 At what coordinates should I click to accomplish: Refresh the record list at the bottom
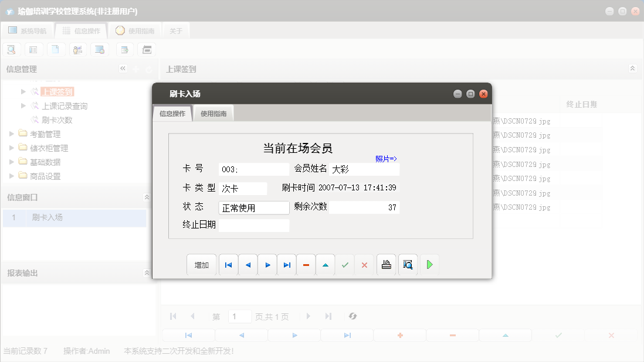(x=352, y=316)
